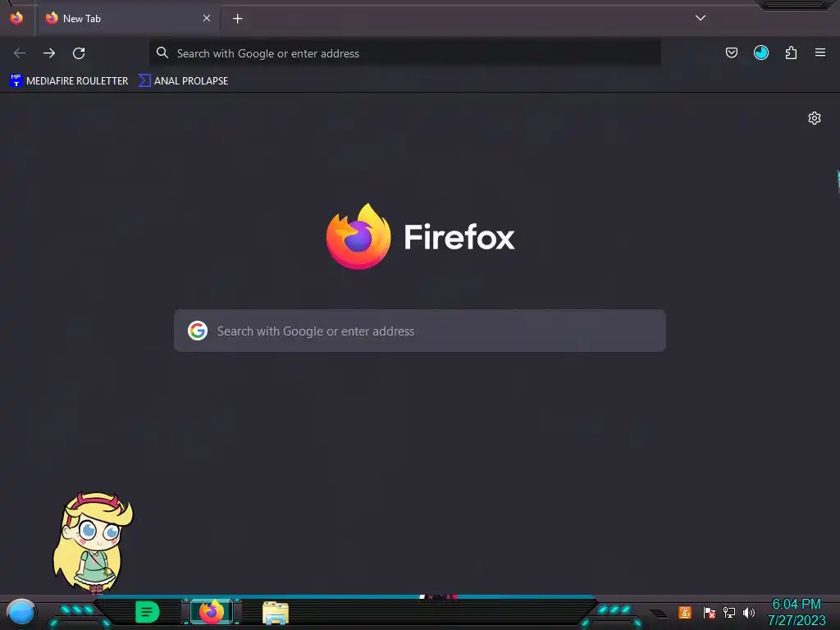Open the MEDIAFIRE ROULETTER bookmark

(x=69, y=81)
